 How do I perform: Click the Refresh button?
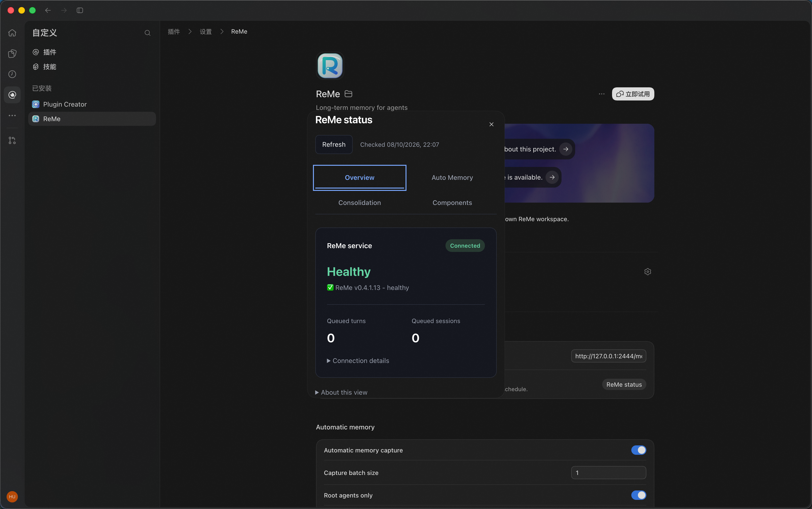point(334,144)
